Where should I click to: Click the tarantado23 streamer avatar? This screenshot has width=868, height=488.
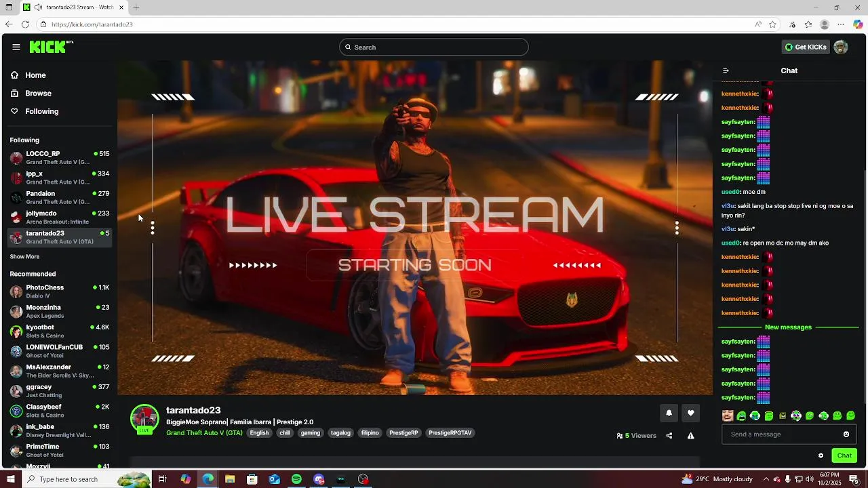[144, 419]
